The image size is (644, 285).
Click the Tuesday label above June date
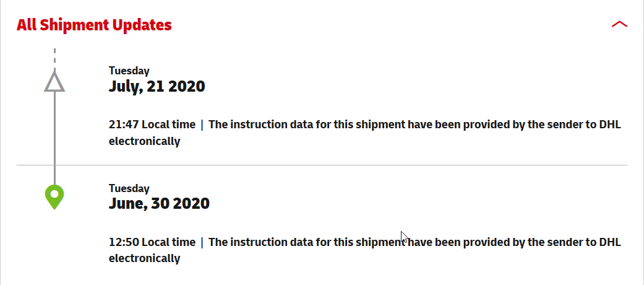point(129,188)
